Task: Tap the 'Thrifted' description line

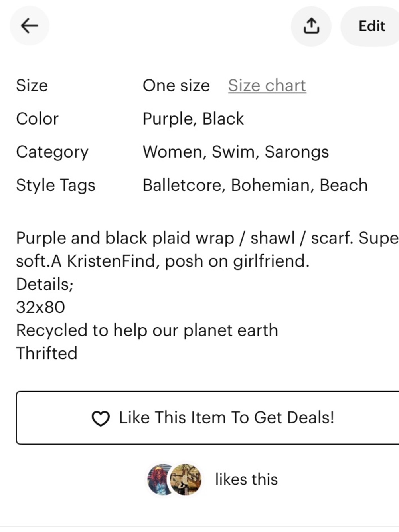Action: pyautogui.click(x=47, y=353)
